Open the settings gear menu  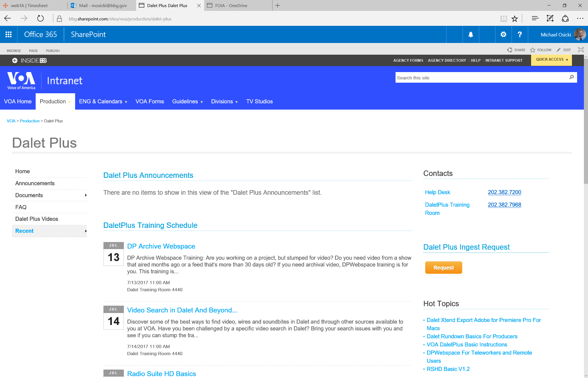[503, 35]
